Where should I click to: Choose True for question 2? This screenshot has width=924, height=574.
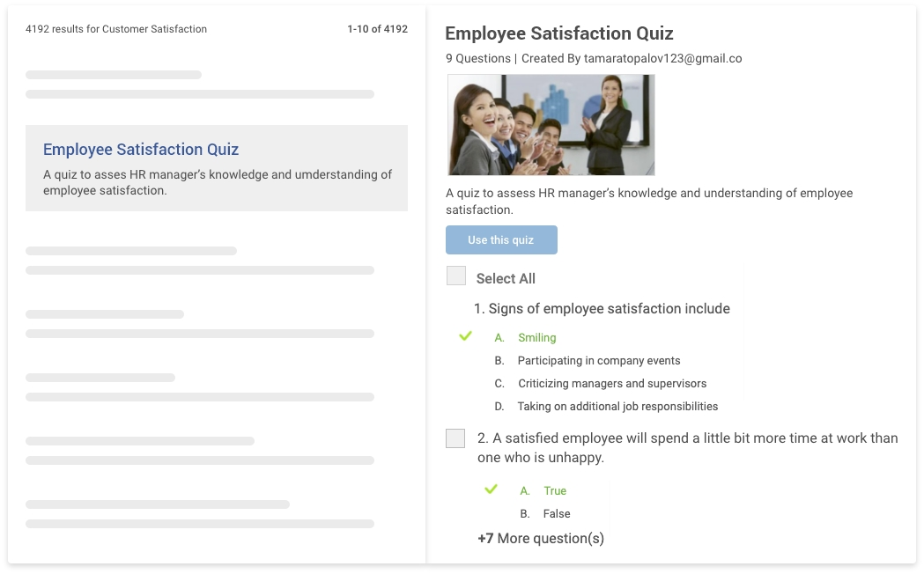pyautogui.click(x=555, y=491)
